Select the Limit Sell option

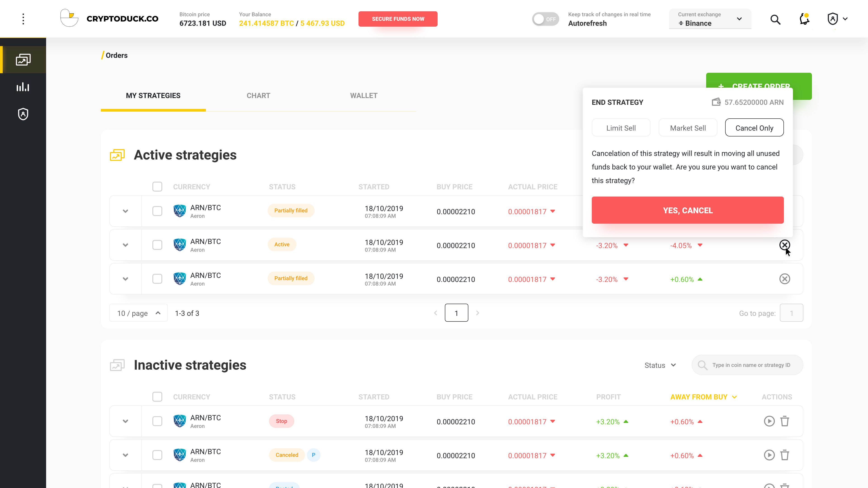(621, 128)
